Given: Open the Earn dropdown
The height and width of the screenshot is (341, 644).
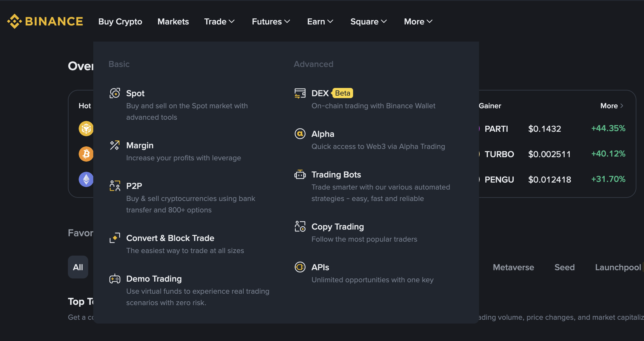Looking at the screenshot, I should pos(320,21).
